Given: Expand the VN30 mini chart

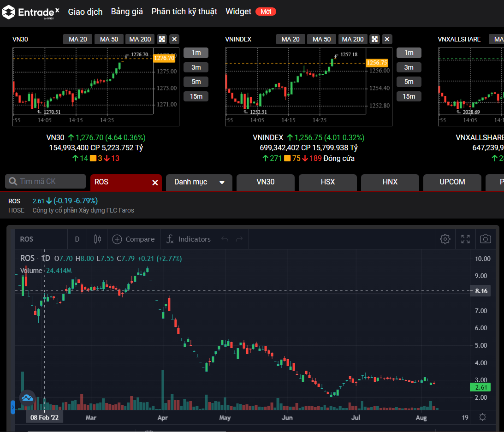Looking at the screenshot, I should pyautogui.click(x=162, y=39).
